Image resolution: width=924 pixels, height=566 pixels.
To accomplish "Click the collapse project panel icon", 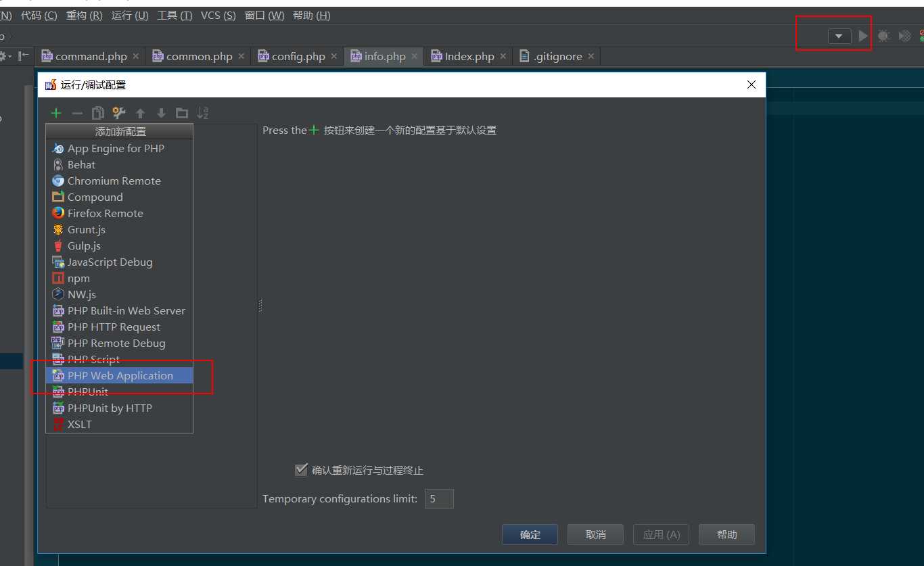I will pos(24,56).
